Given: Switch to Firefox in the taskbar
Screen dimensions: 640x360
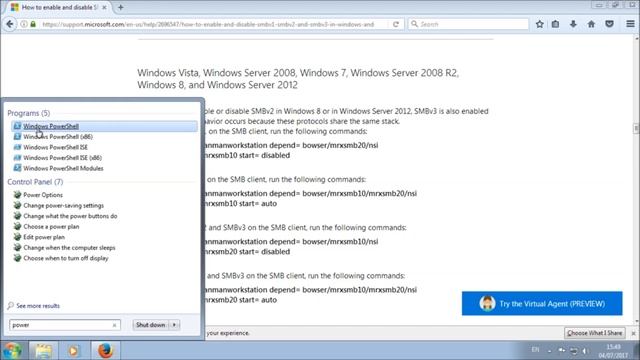Looking at the screenshot, I should tap(105, 351).
